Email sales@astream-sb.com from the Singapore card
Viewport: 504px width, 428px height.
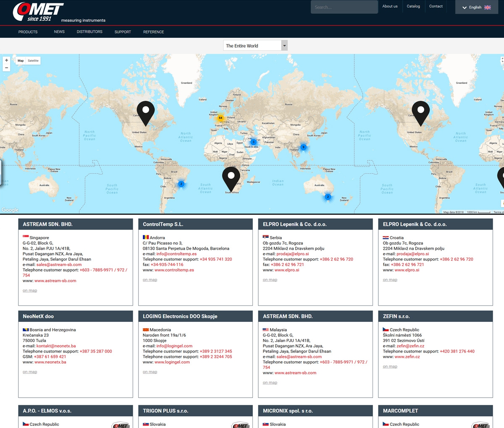pyautogui.click(x=59, y=265)
